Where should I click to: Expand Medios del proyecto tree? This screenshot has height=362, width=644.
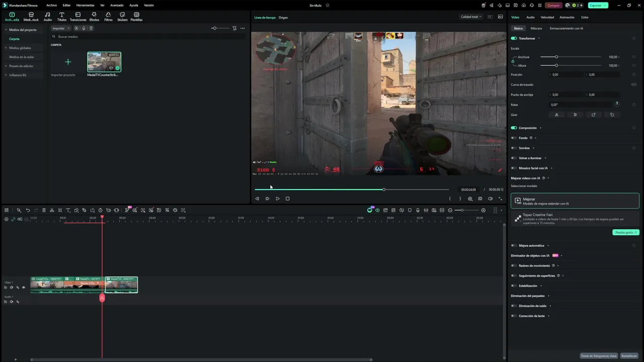pyautogui.click(x=6, y=30)
